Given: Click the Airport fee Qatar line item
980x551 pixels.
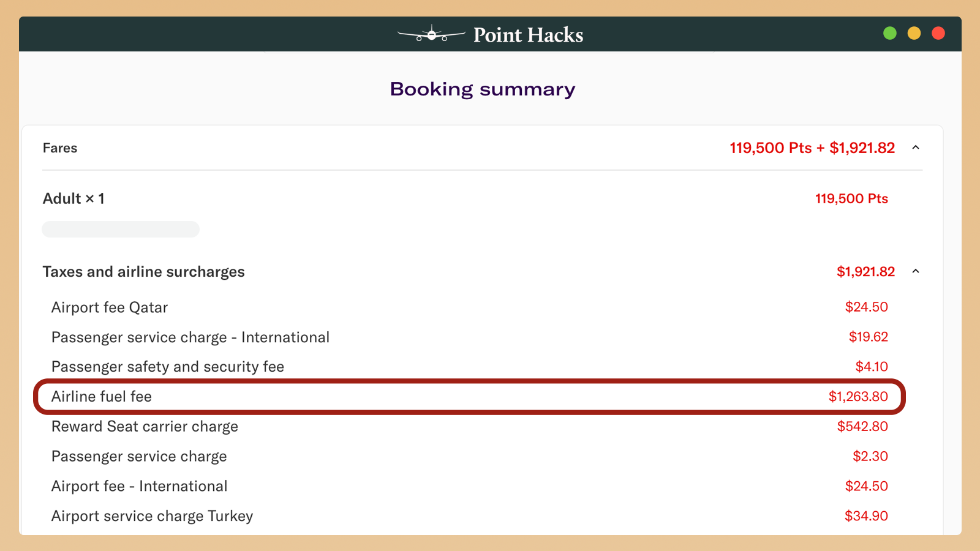Looking at the screenshot, I should click(110, 307).
